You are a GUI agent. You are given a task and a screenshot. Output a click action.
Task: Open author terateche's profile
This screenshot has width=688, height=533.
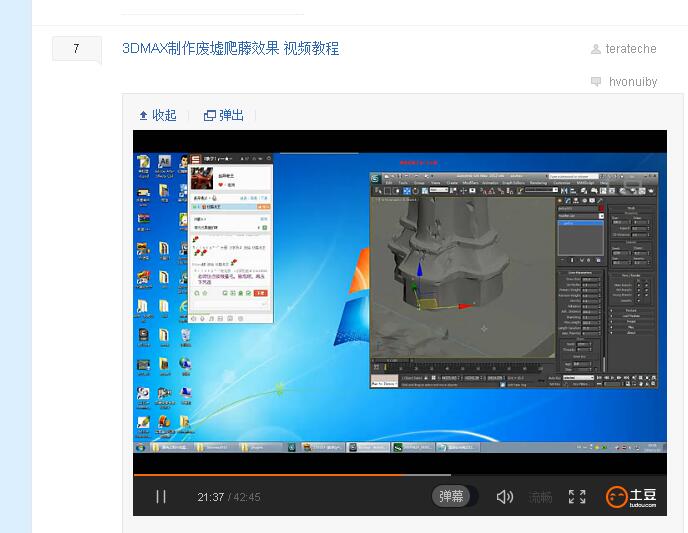click(x=631, y=49)
